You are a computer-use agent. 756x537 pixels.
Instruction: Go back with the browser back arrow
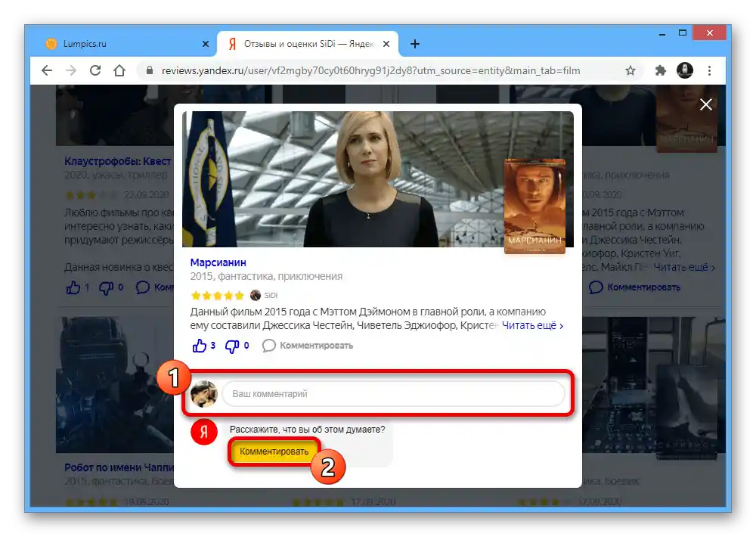(x=47, y=70)
